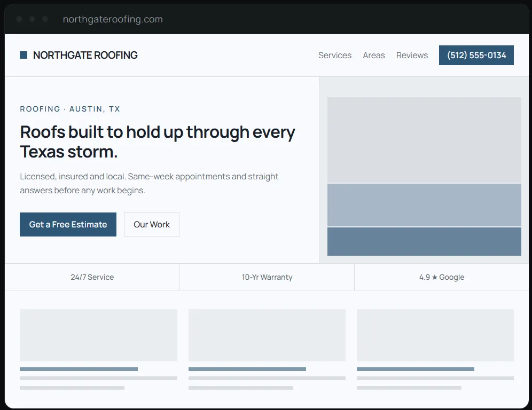Open the Services nav link

pos(334,56)
